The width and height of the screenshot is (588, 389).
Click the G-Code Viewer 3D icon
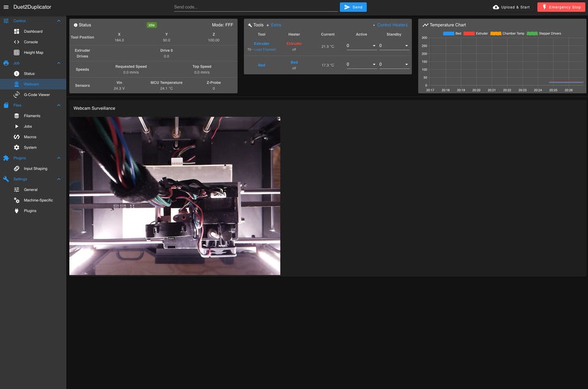coord(17,95)
